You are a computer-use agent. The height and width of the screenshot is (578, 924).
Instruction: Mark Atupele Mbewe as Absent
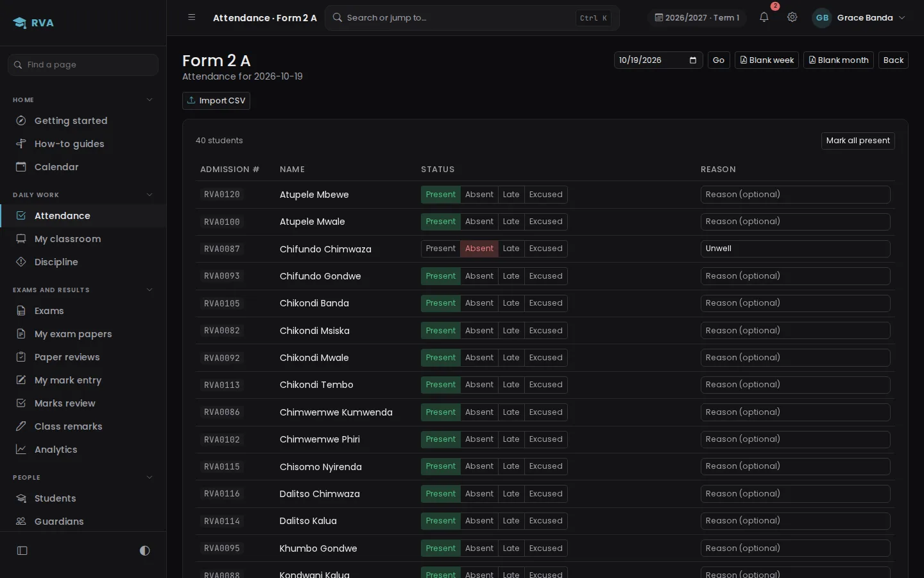click(x=479, y=195)
